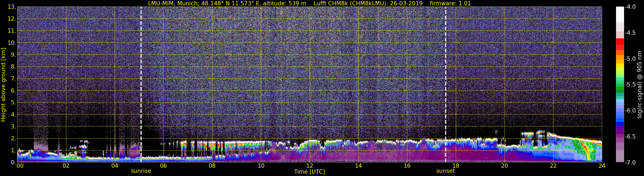Click the '12' time tick label

[310, 166]
